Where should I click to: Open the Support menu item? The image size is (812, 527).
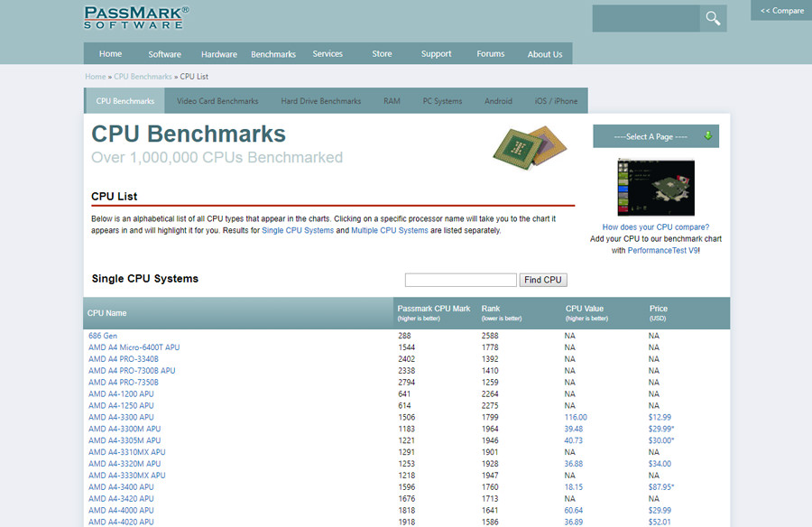tap(436, 54)
